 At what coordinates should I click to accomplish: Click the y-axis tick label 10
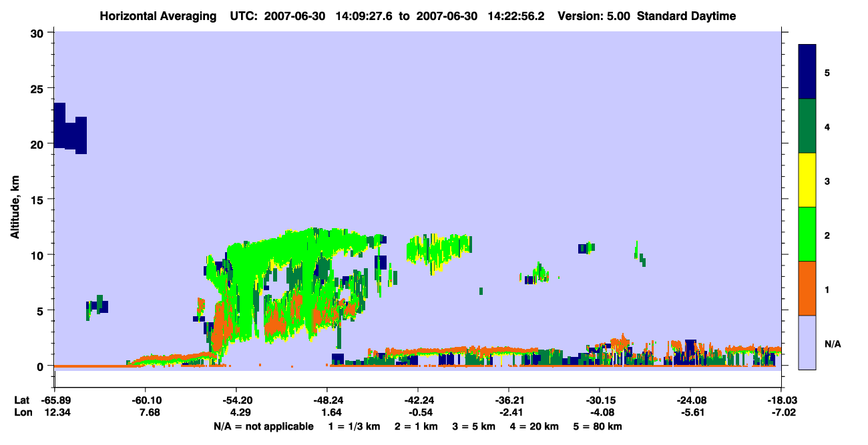39,255
